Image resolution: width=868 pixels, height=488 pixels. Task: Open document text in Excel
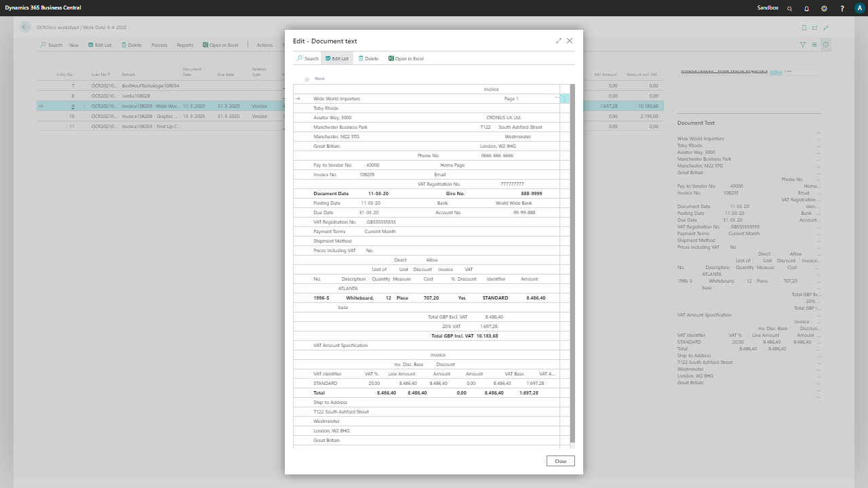pos(406,59)
